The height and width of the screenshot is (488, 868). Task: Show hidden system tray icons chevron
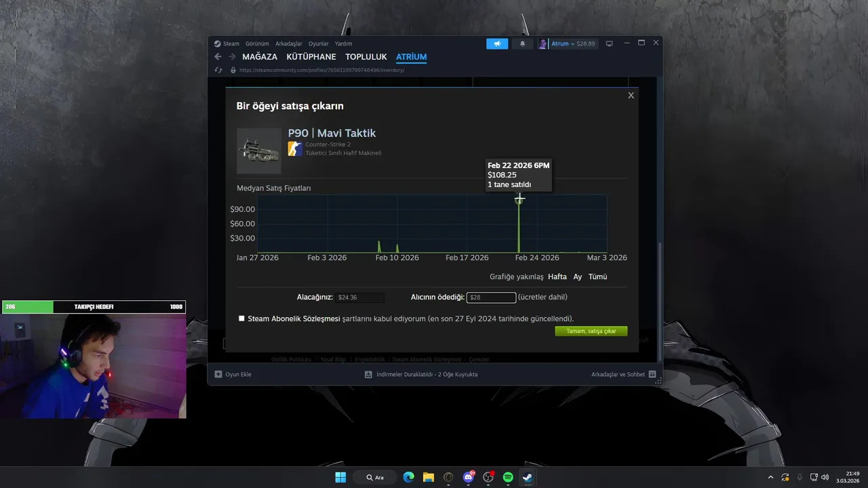click(770, 477)
